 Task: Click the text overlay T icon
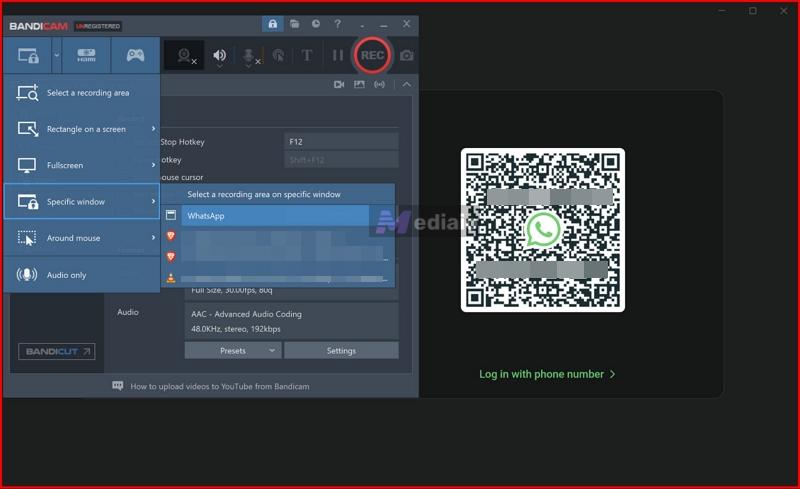tap(307, 55)
